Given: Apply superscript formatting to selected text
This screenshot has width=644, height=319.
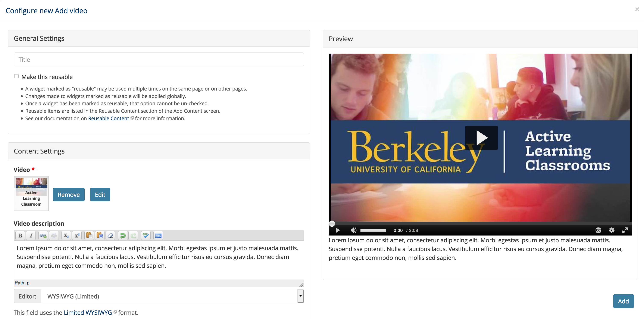Looking at the screenshot, I should pyautogui.click(x=77, y=235).
